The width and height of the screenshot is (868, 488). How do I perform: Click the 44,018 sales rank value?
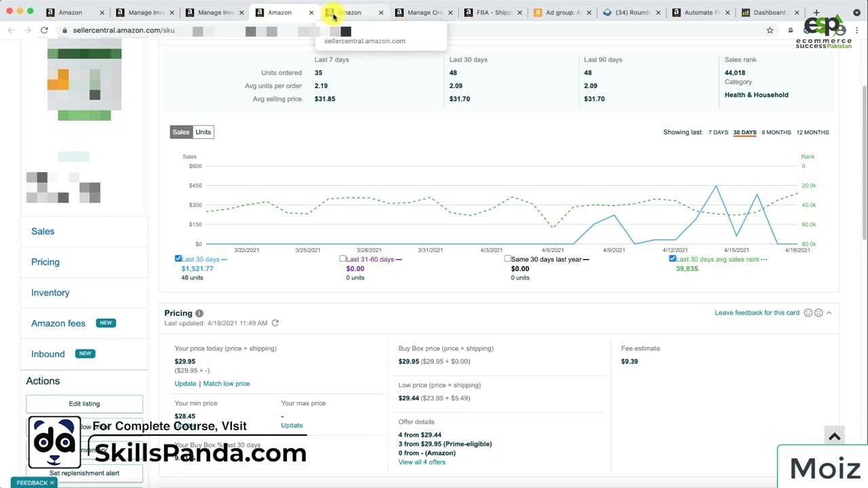pyautogui.click(x=734, y=73)
